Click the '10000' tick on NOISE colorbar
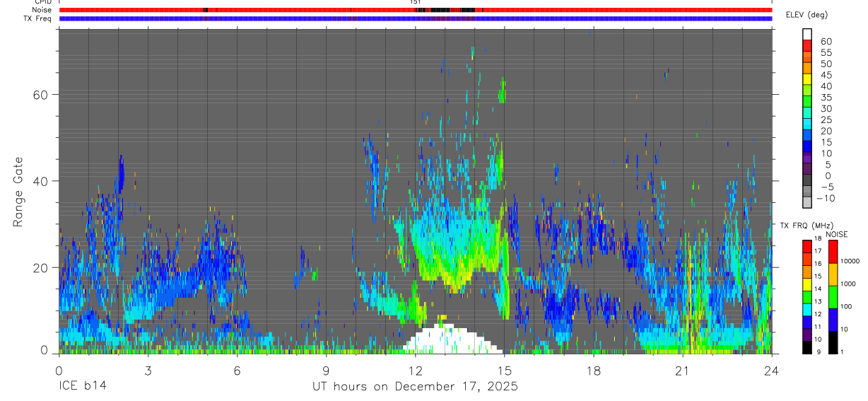 click(x=849, y=262)
